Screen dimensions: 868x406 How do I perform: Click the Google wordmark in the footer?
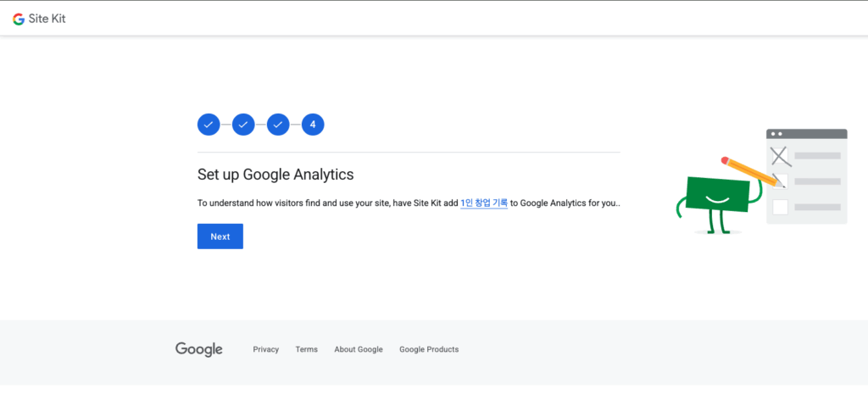pyautogui.click(x=199, y=349)
